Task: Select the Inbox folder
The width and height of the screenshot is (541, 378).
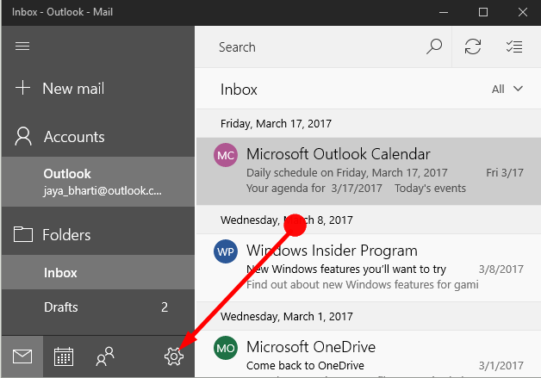Action: pos(98,272)
